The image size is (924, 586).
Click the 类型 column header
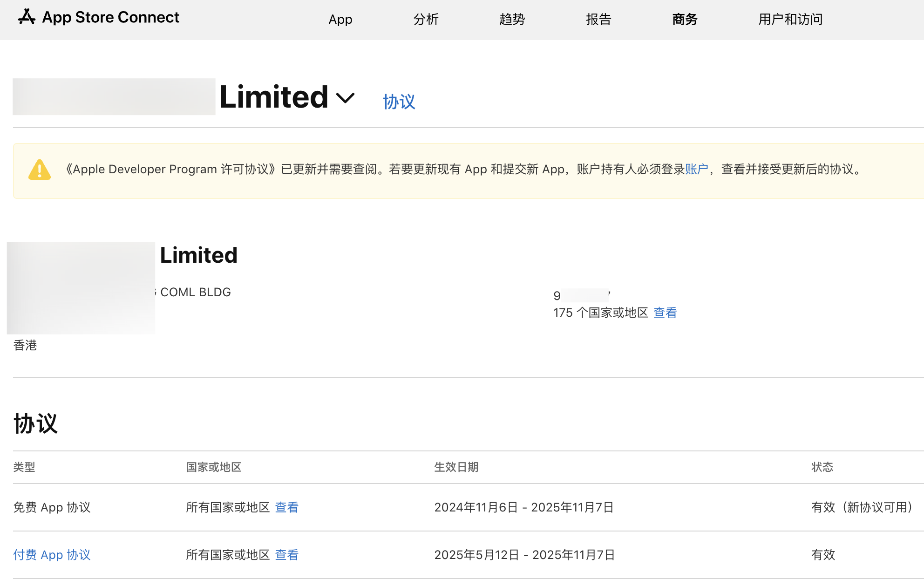(24, 467)
